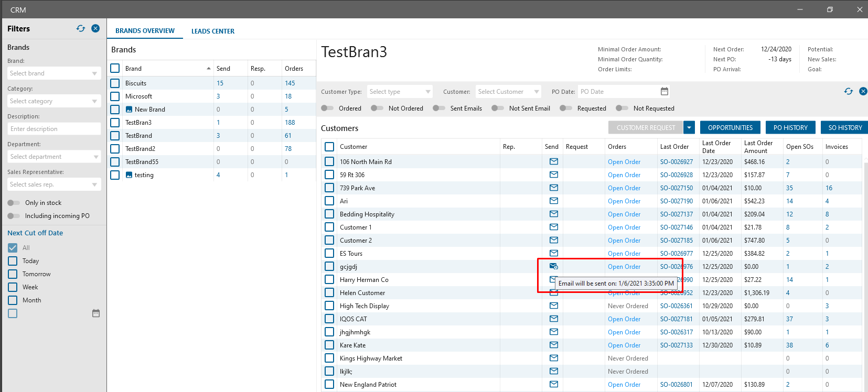
Task: Clear all filters in Filters panel
Action: pos(95,28)
